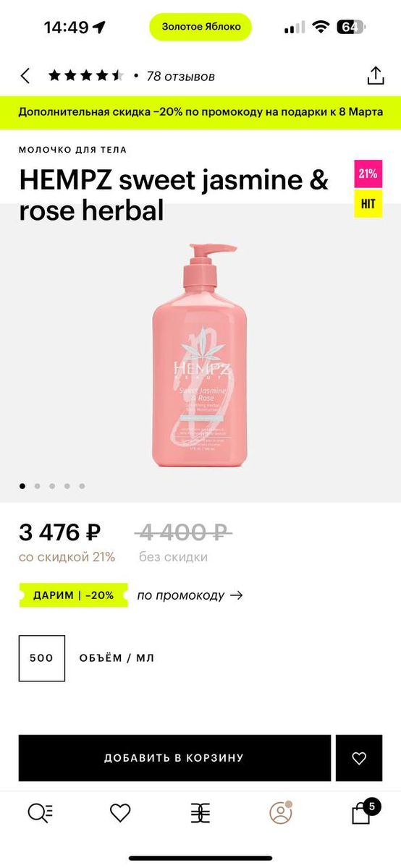
Task: Tap the star rating display
Action: click(x=86, y=76)
